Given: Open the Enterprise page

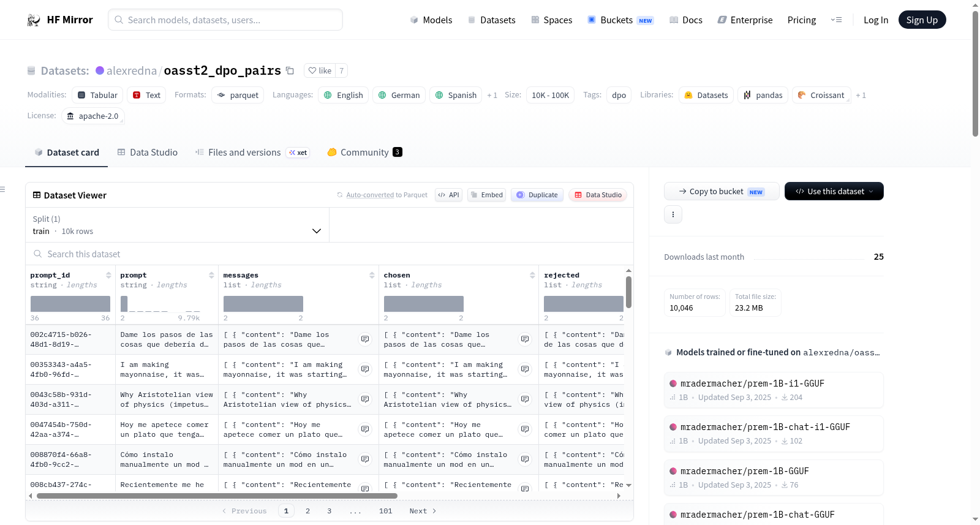Looking at the screenshot, I should point(745,20).
